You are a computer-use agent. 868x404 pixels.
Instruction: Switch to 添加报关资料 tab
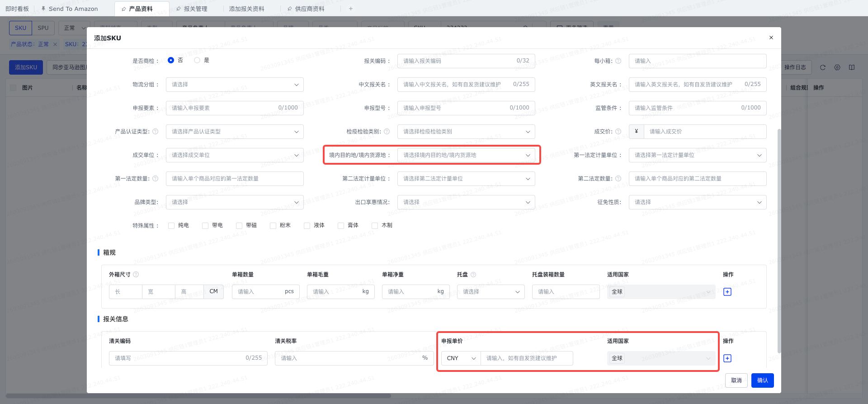point(247,9)
